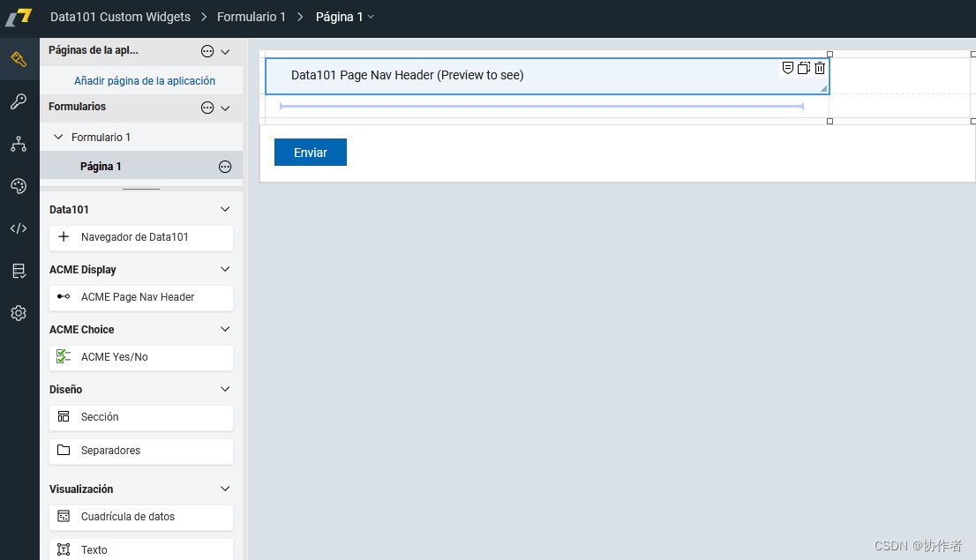
Task: Collapse the Formulario 1 tree node
Action: click(x=59, y=138)
